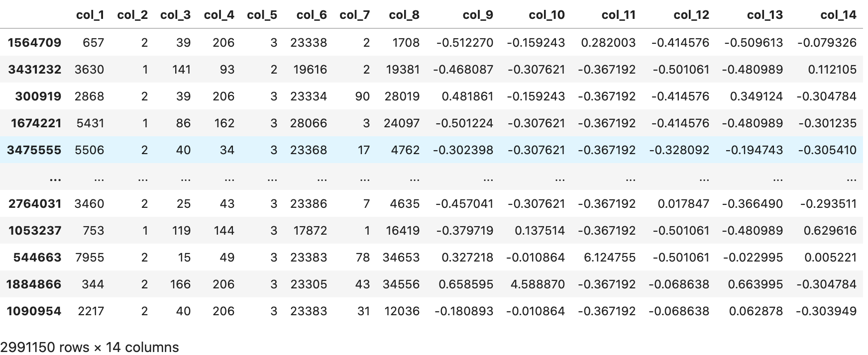Select row index 3475555
This screenshot has width=868, height=355.
(x=35, y=150)
